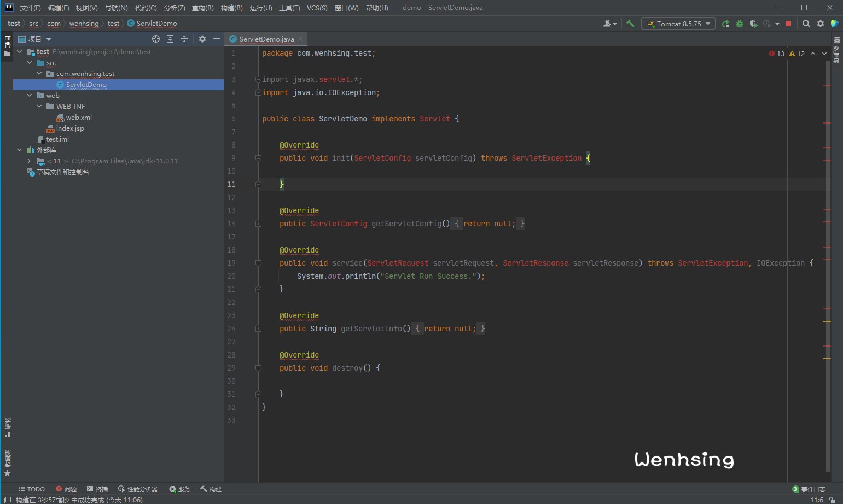Collapse the test project root node
This screenshot has width=843, height=504.
(20, 51)
